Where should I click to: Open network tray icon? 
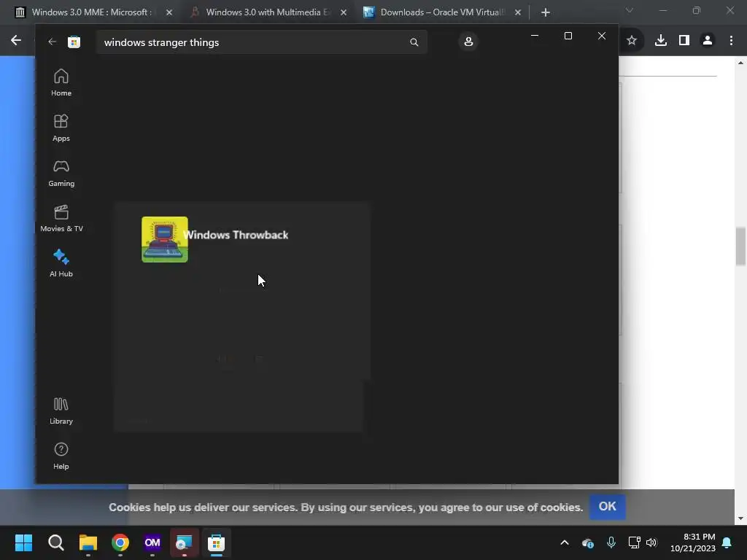pos(634,542)
